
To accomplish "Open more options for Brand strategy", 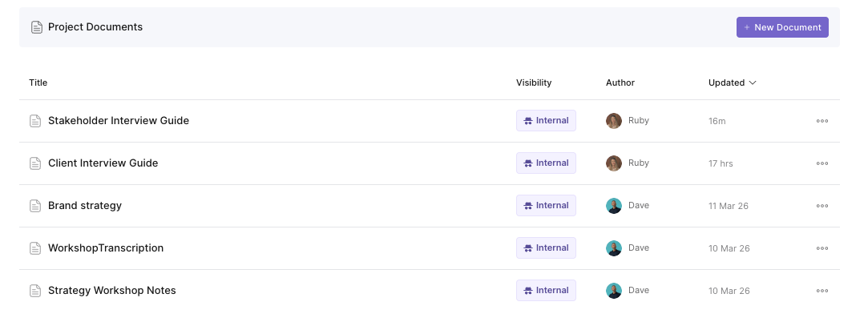I will (x=822, y=206).
